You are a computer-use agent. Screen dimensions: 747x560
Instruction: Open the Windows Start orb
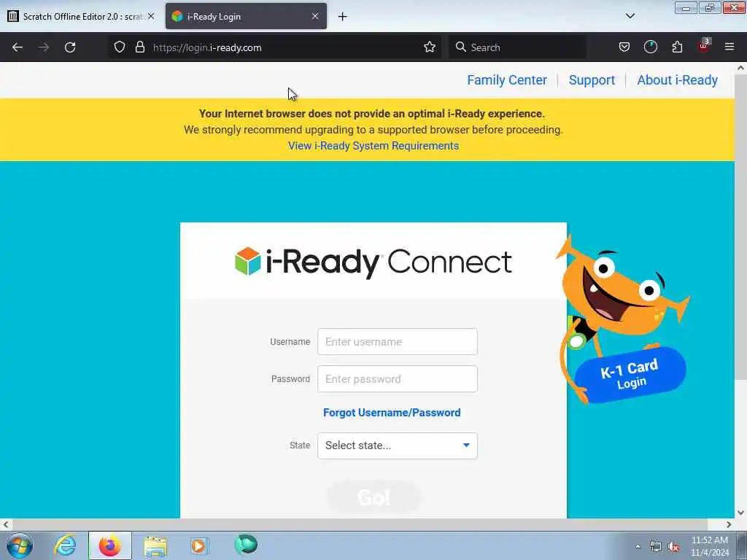click(x=20, y=545)
